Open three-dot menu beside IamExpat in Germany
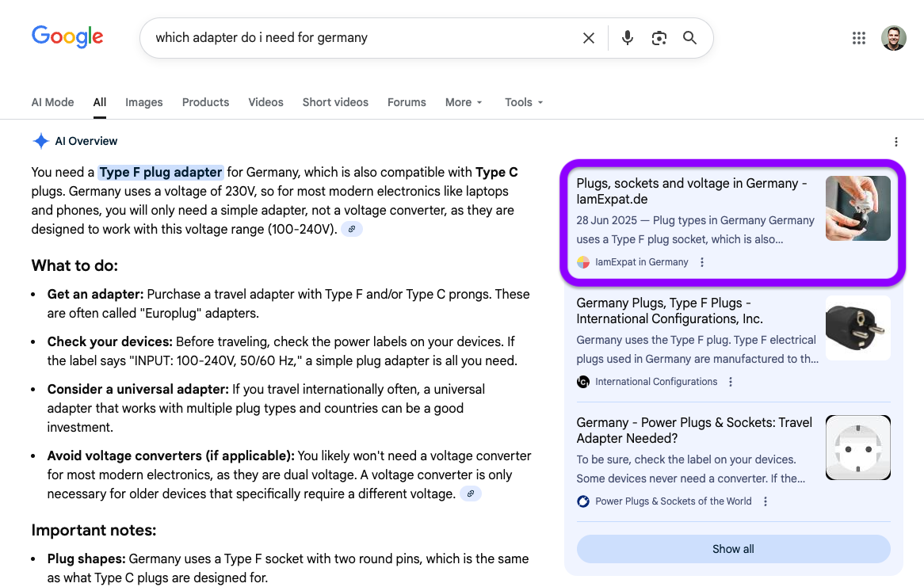The height and width of the screenshot is (587, 924). (x=701, y=262)
